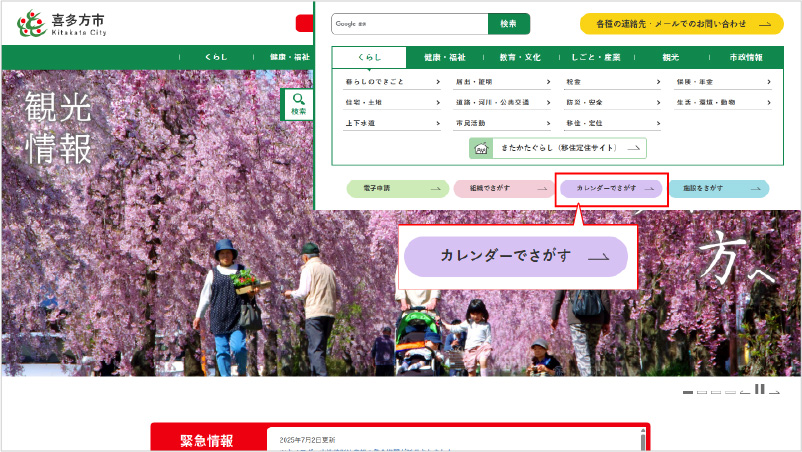This screenshot has width=802, height=452.
Task: Switch to the 市政情報 tab
Action: [746, 58]
